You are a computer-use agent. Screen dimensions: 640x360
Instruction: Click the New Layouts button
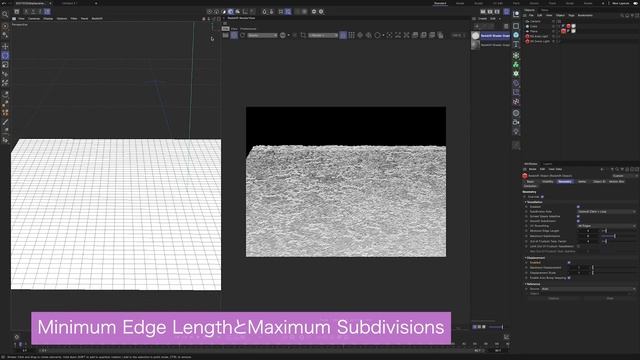coord(620,3)
